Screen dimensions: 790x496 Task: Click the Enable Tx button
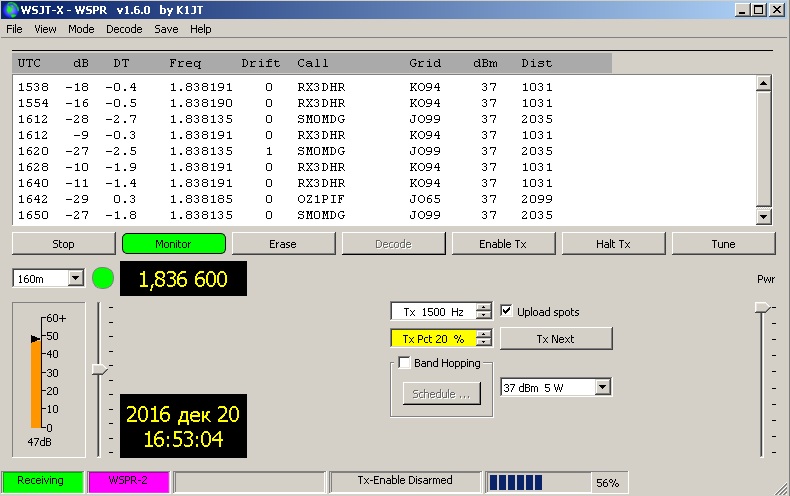click(503, 244)
